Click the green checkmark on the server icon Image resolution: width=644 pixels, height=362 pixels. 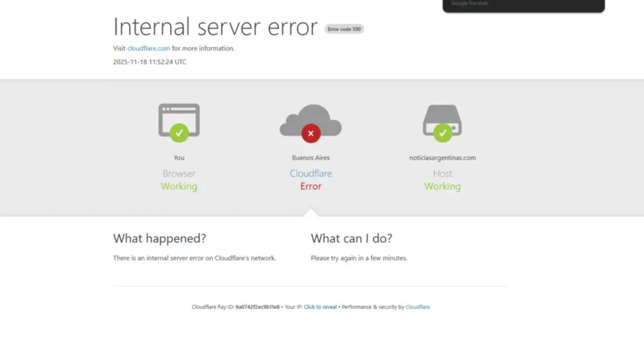pos(442,133)
